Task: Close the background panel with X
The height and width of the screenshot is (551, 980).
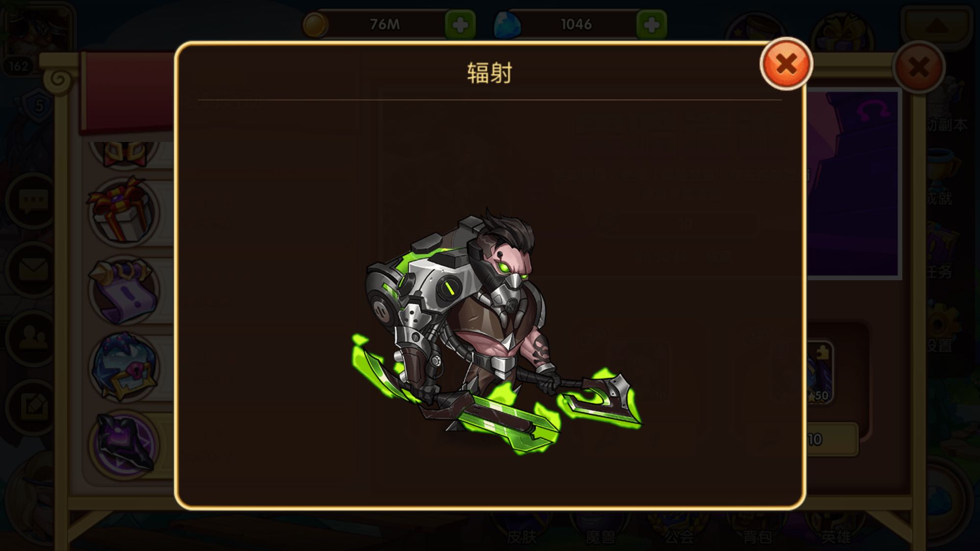Action: [x=918, y=67]
